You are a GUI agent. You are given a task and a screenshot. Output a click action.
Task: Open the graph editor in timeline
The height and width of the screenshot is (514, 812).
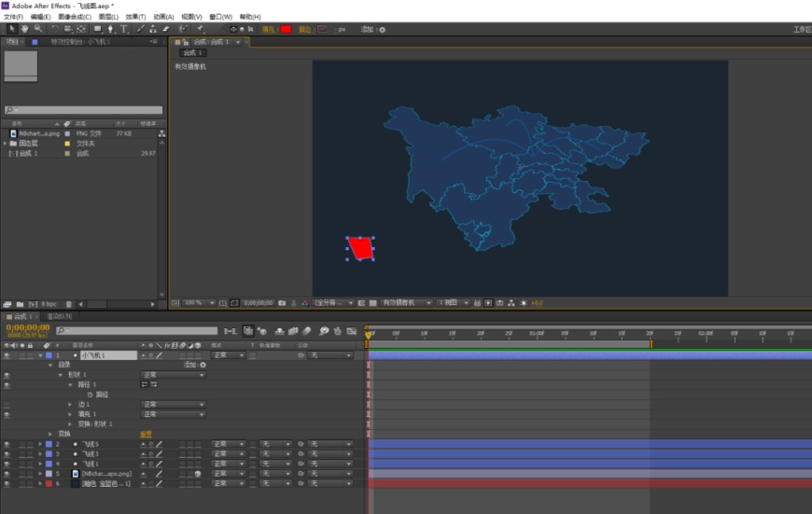pyautogui.click(x=352, y=331)
